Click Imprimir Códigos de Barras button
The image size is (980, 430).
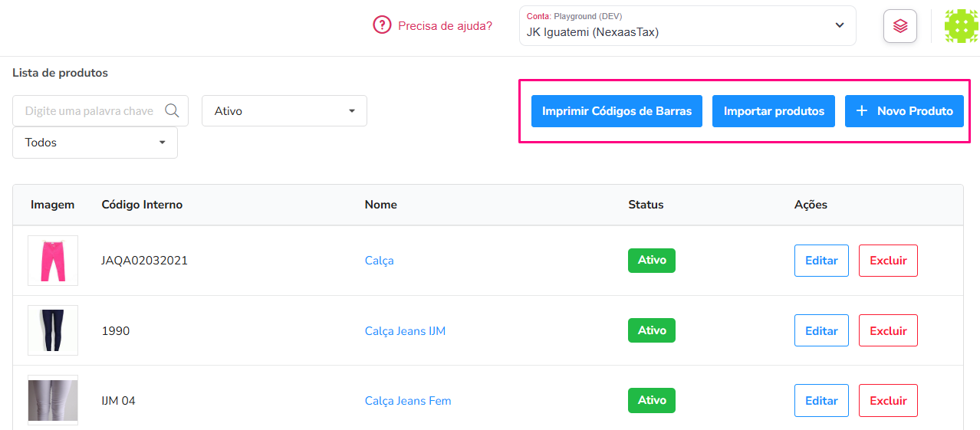pyautogui.click(x=617, y=111)
